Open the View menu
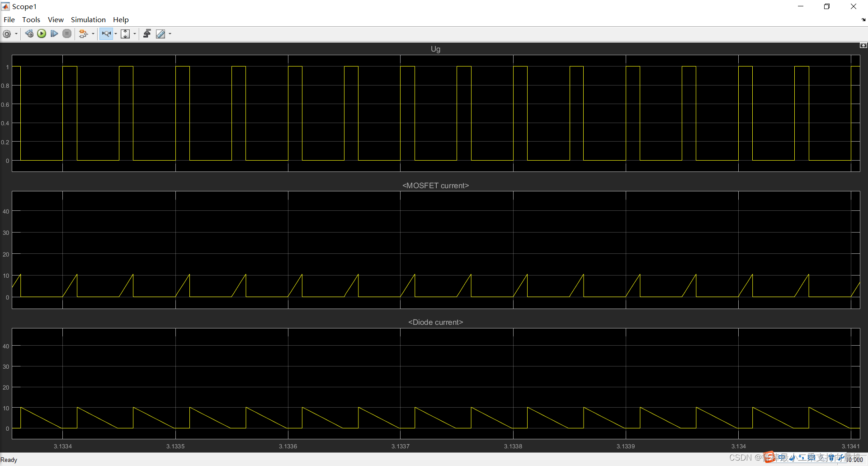The image size is (868, 466). [56, 19]
